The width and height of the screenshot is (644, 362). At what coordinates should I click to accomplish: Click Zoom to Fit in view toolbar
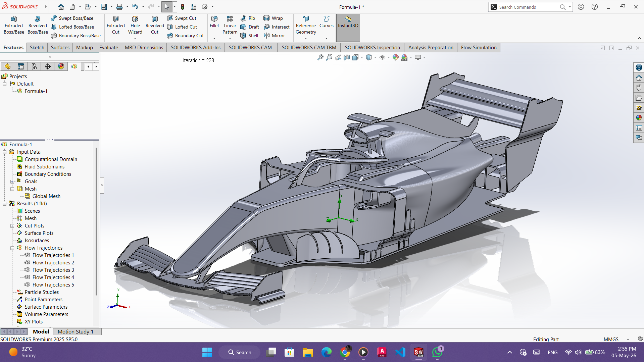pyautogui.click(x=320, y=57)
